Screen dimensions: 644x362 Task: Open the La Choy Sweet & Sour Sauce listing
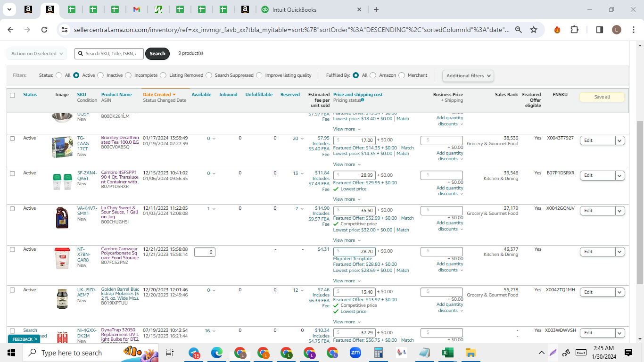pyautogui.click(x=120, y=213)
